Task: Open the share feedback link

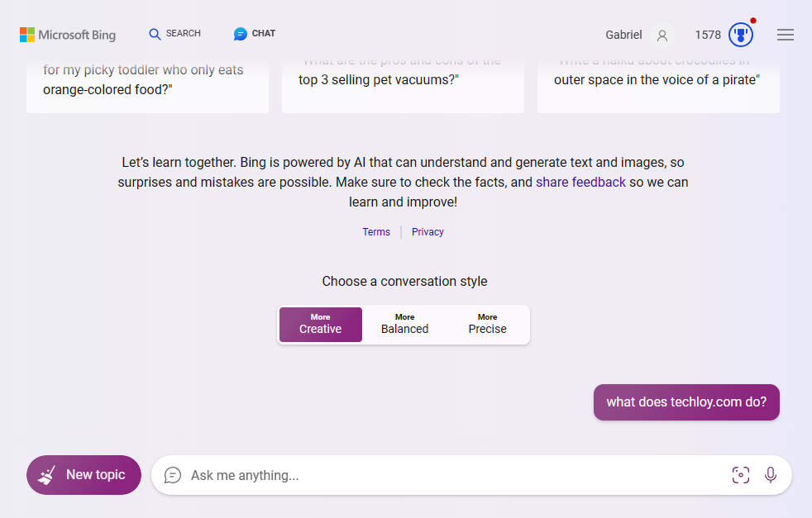Action: click(580, 182)
